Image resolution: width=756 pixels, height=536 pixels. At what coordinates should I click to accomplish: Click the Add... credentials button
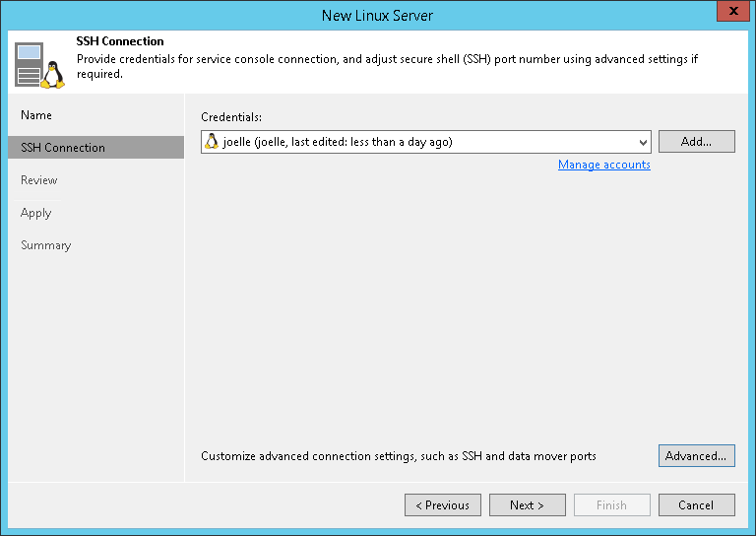coord(696,142)
